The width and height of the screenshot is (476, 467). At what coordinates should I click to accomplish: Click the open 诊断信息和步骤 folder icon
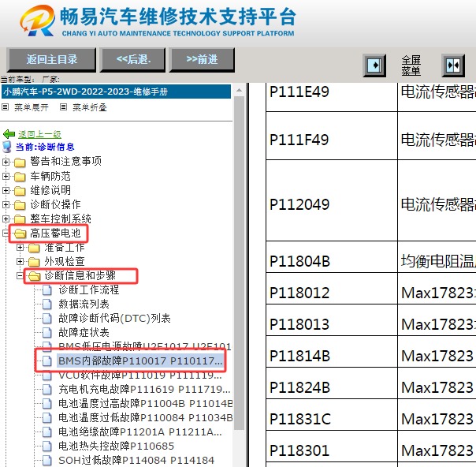point(35,276)
